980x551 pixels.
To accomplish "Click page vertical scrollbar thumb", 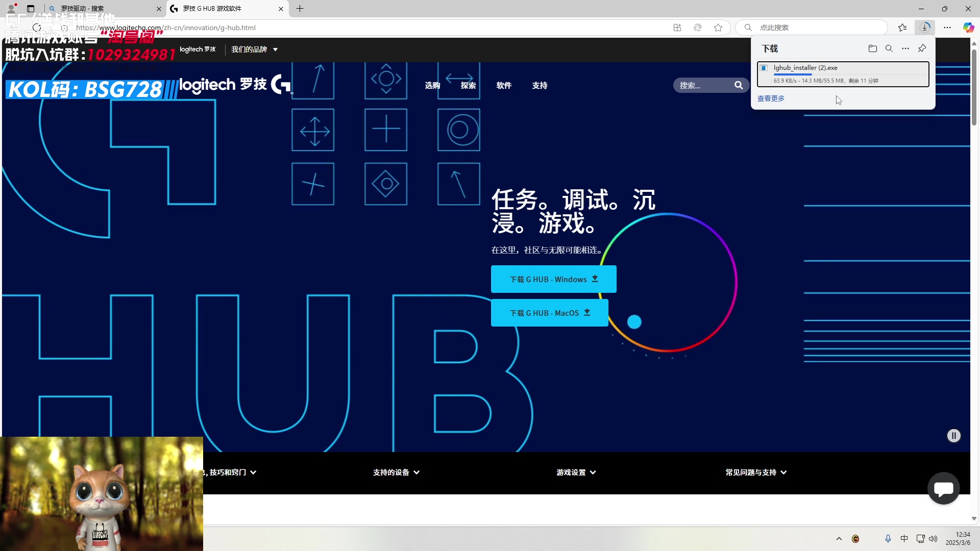I will (974, 87).
